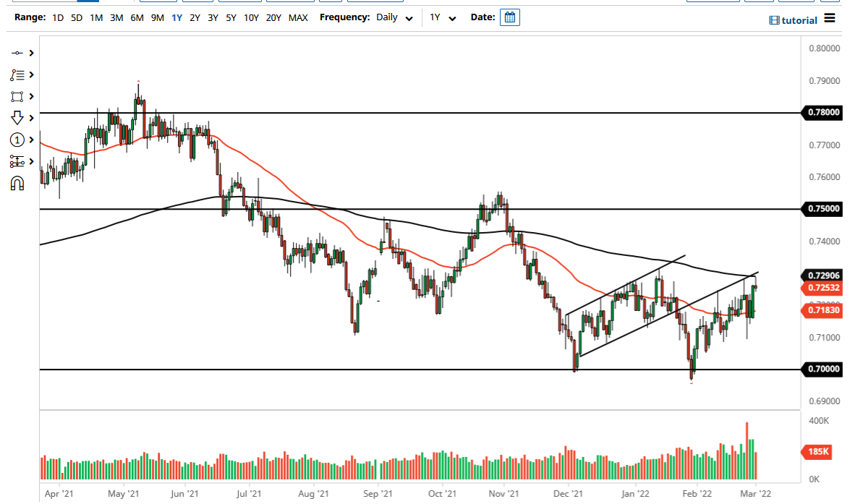Image resolution: width=850 pixels, height=504 pixels.
Task: Open the calendar date picker
Action: 509,17
